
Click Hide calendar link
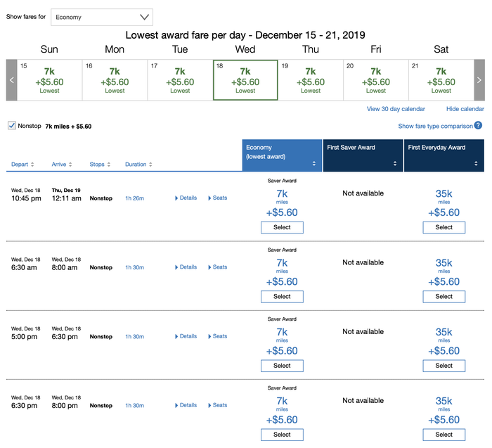click(x=465, y=109)
